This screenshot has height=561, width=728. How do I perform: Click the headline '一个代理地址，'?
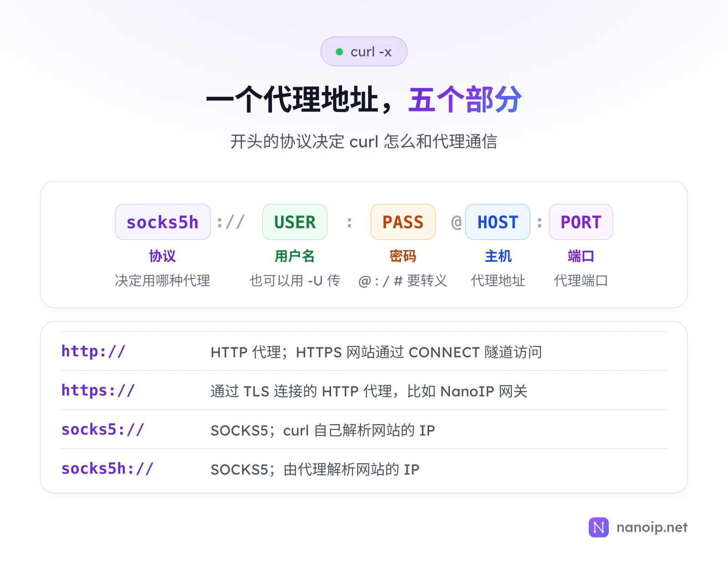[x=300, y=99]
